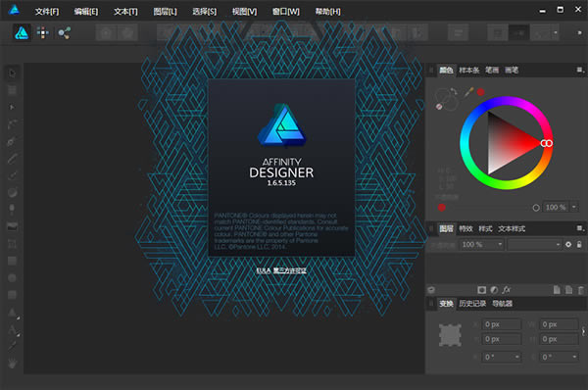Add an adjustment layer
Image resolution: width=588 pixels, height=390 pixels.
[494, 290]
